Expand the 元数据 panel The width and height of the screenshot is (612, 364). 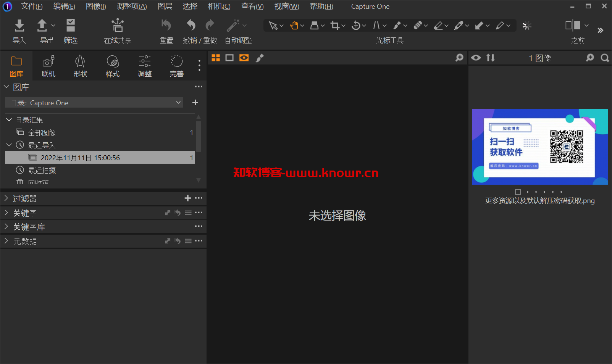pos(6,241)
